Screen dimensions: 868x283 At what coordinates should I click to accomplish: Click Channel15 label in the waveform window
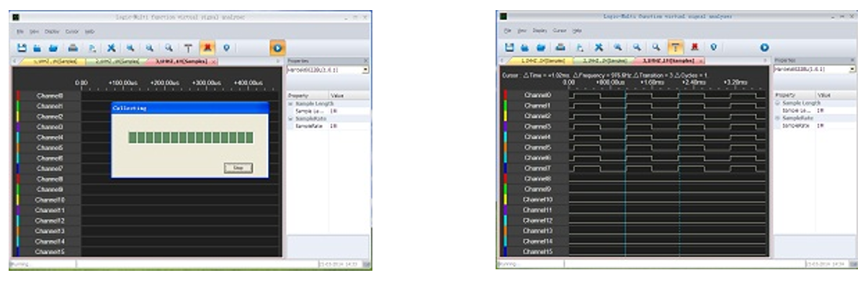click(x=537, y=251)
